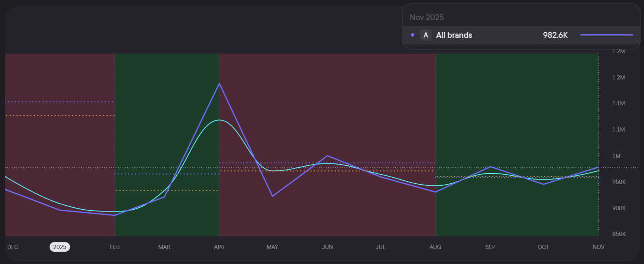Click the Nov 2025 tooltip header

[427, 17]
